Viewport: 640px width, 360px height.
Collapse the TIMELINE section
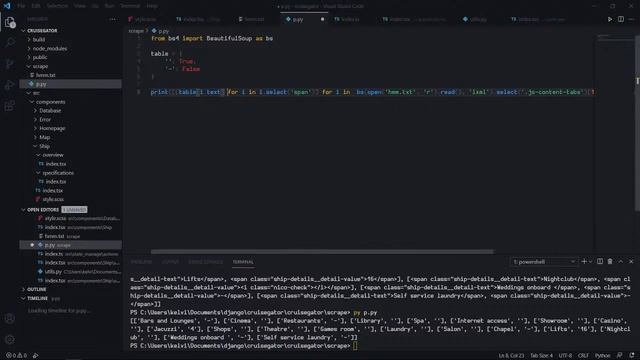tap(38, 298)
